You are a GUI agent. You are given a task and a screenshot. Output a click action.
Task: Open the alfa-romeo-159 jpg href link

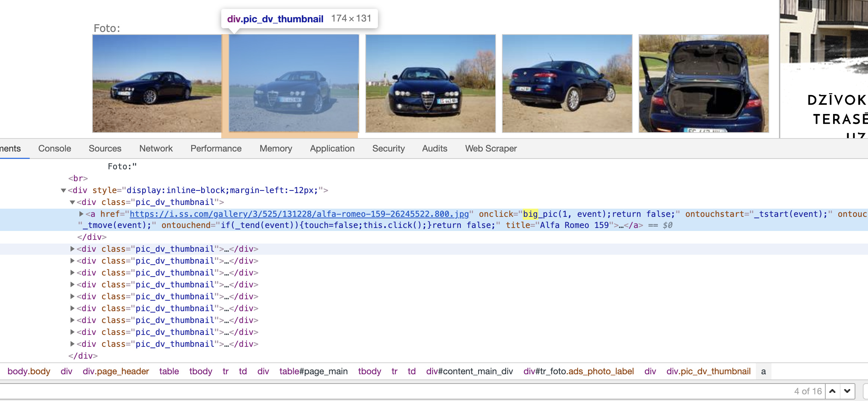[299, 214]
